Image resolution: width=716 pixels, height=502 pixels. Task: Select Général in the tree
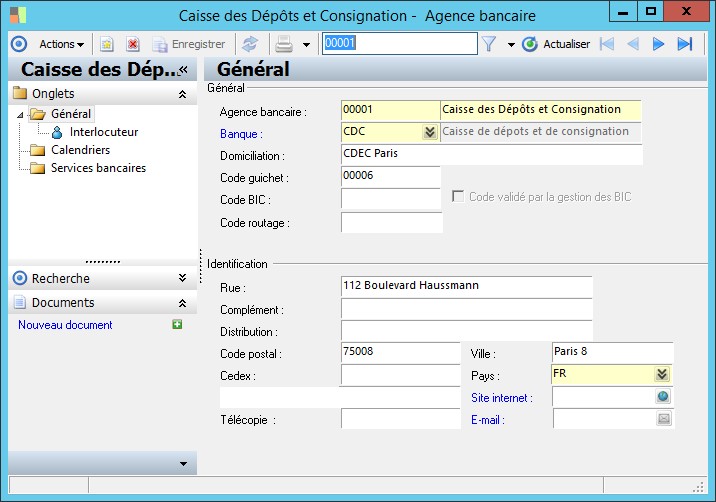[71, 114]
